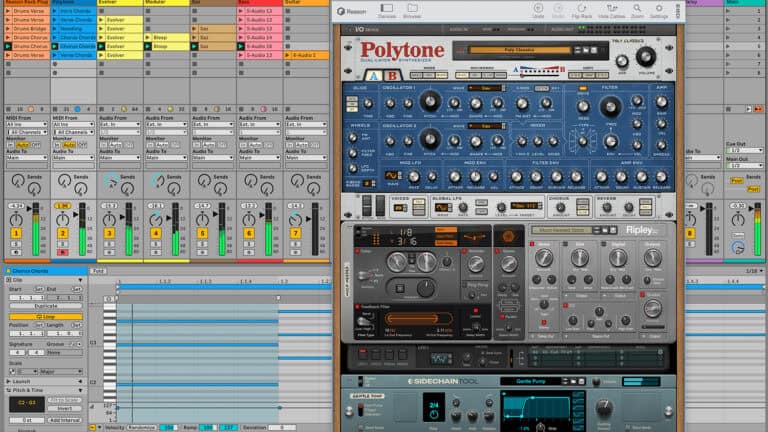The image size is (768, 432).
Task: Solo track 4 with its S button
Action: 156,244
